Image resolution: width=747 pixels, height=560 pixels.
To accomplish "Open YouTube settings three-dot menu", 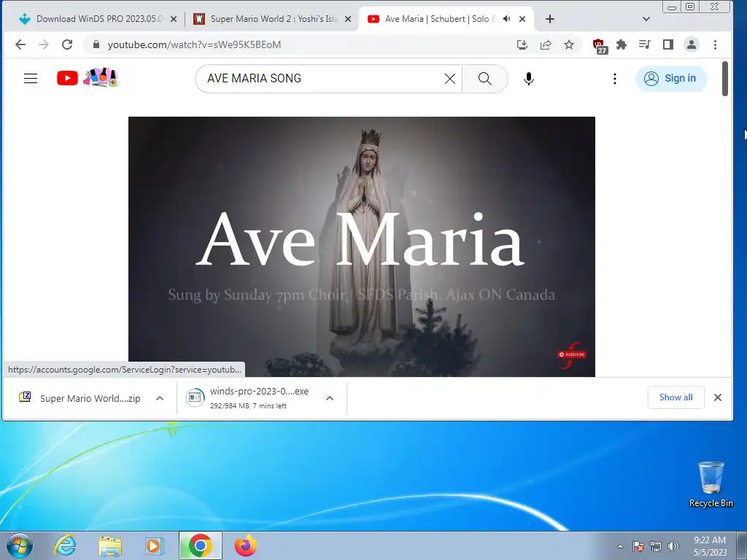I will pos(614,79).
